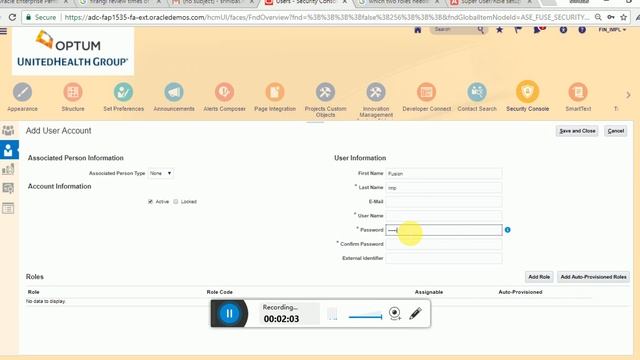640x360 pixels.
Task: Open the Appearance icon
Action: [22, 92]
